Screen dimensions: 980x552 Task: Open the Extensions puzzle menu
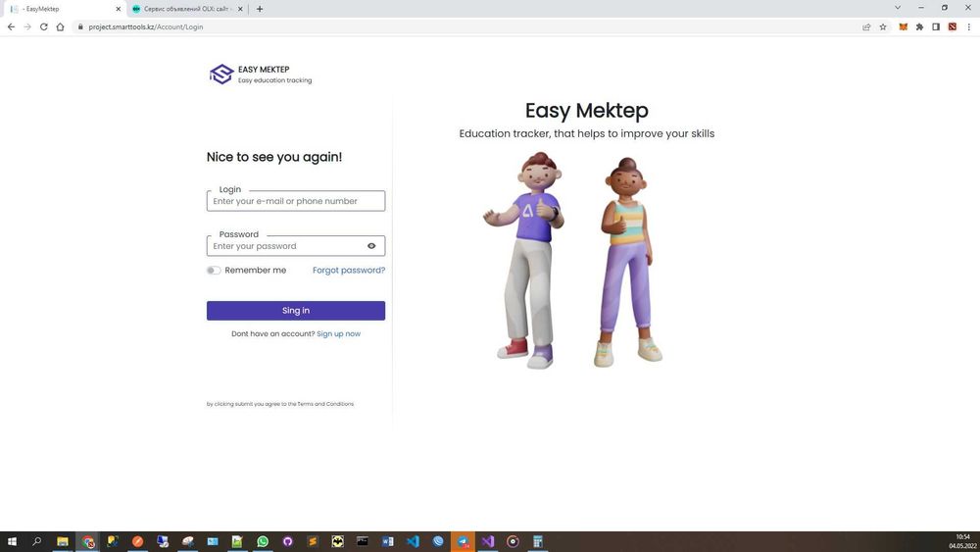(x=919, y=26)
